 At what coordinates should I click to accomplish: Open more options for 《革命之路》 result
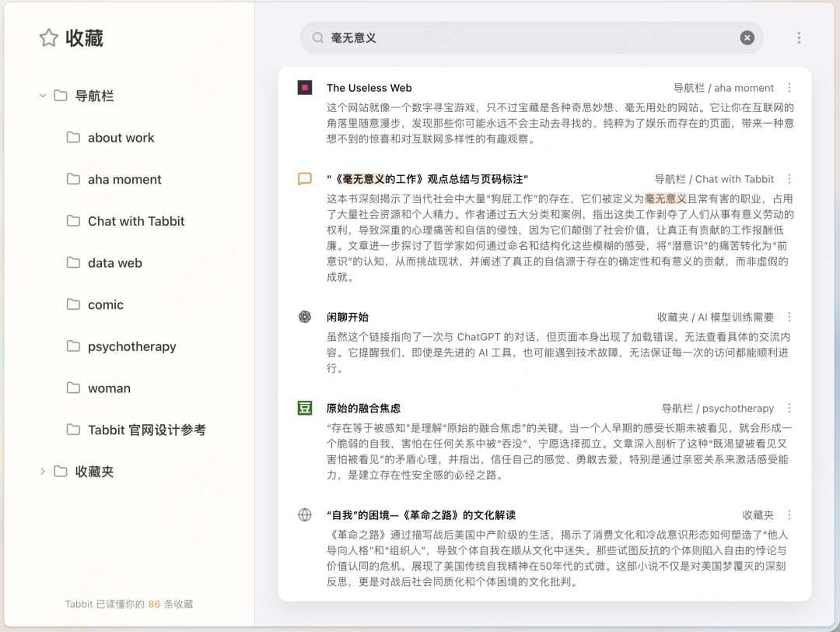[789, 515]
